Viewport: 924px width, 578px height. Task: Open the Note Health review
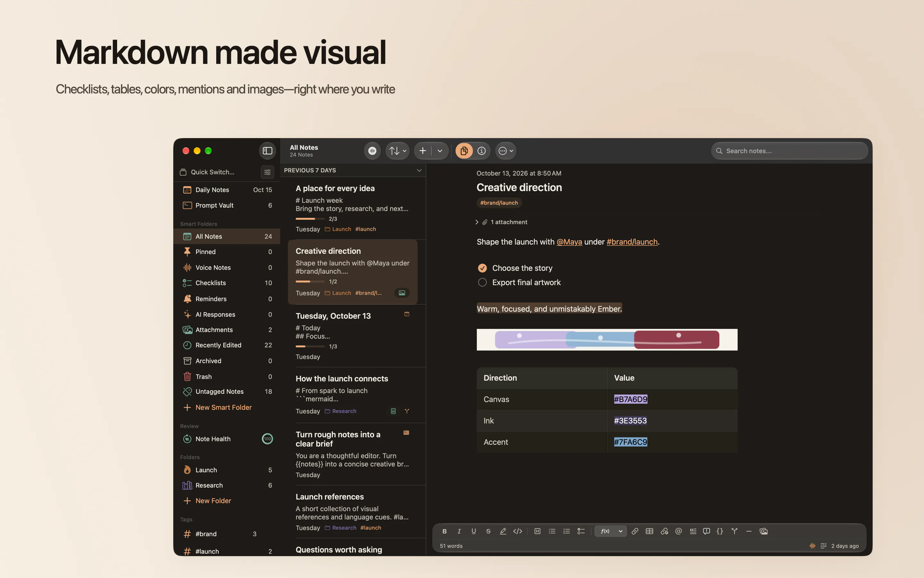coord(227,439)
